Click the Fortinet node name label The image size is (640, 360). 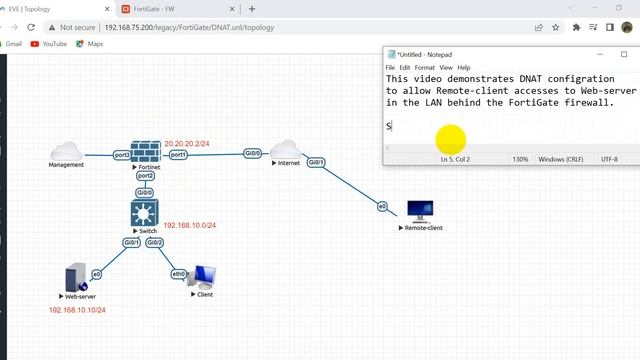[x=149, y=167]
